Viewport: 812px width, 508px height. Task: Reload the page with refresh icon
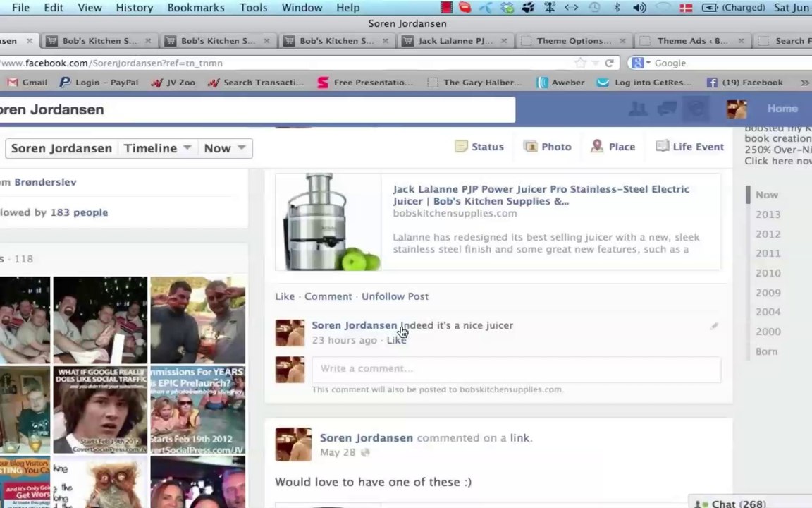point(610,63)
